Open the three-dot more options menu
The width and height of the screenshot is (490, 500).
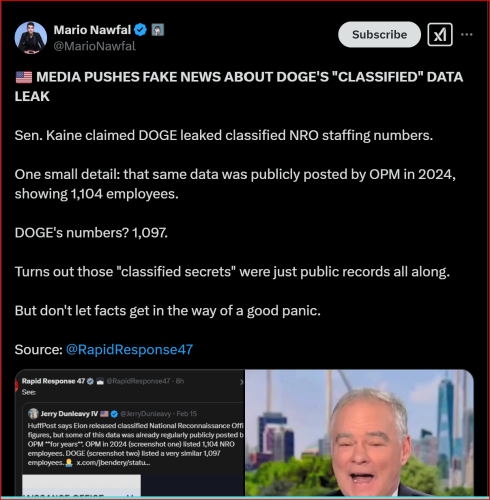[x=467, y=34]
